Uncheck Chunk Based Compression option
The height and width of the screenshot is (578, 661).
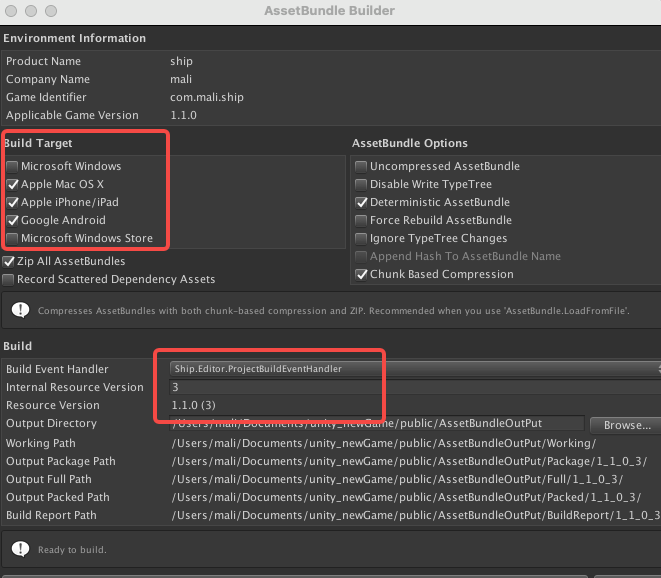361,275
